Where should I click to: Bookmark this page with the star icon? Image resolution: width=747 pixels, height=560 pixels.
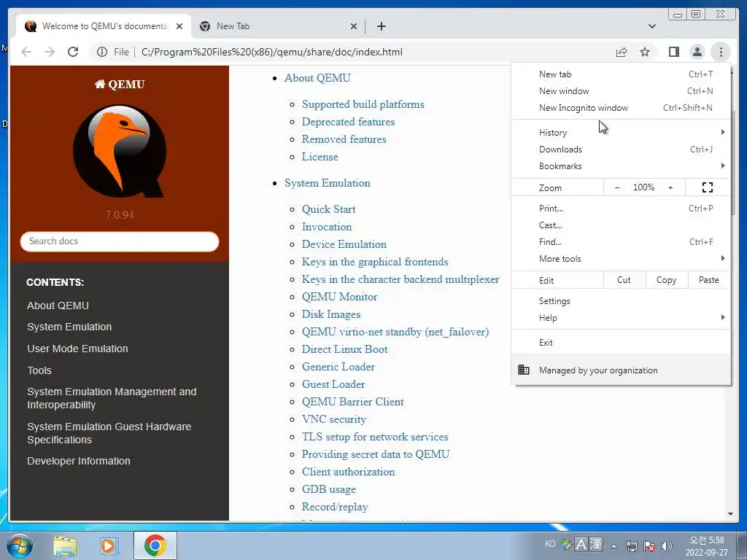645,52
